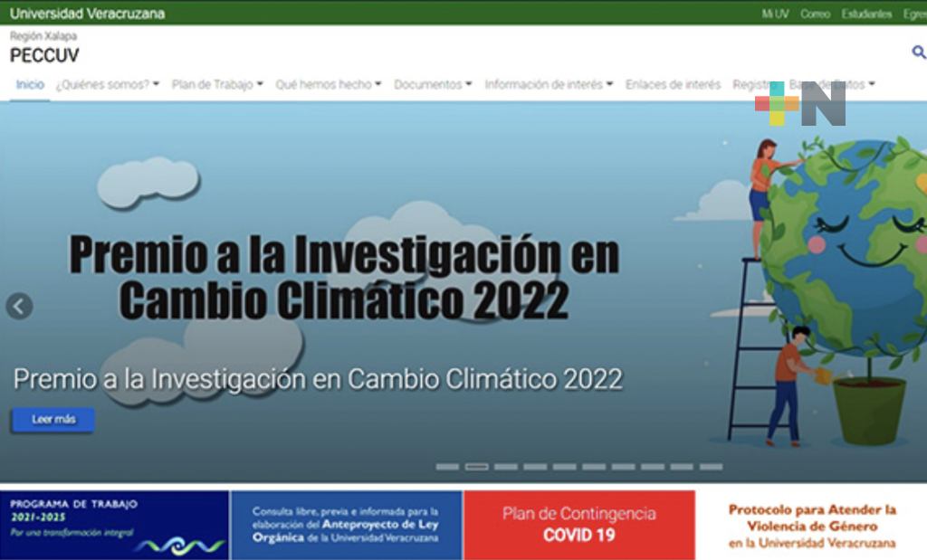The height and width of the screenshot is (560, 927).
Task: Expand the ¿Quiénes somos? menu
Action: (x=108, y=84)
